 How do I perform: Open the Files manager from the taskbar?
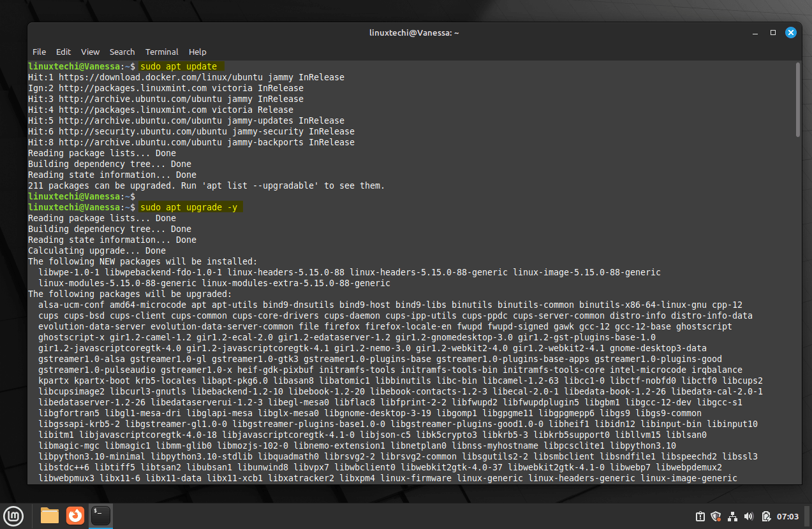[49, 516]
